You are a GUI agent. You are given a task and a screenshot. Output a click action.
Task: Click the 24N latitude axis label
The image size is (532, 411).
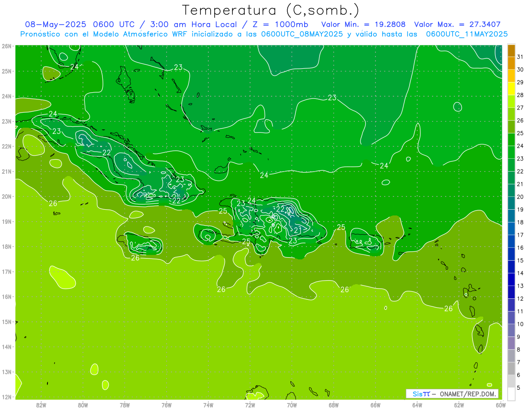7,96
